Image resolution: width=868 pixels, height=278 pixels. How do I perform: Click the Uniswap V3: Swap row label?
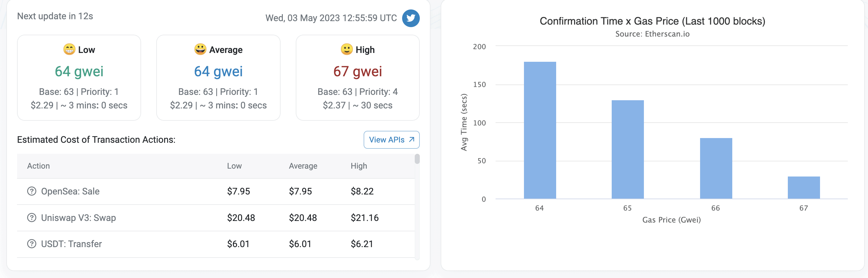(78, 218)
